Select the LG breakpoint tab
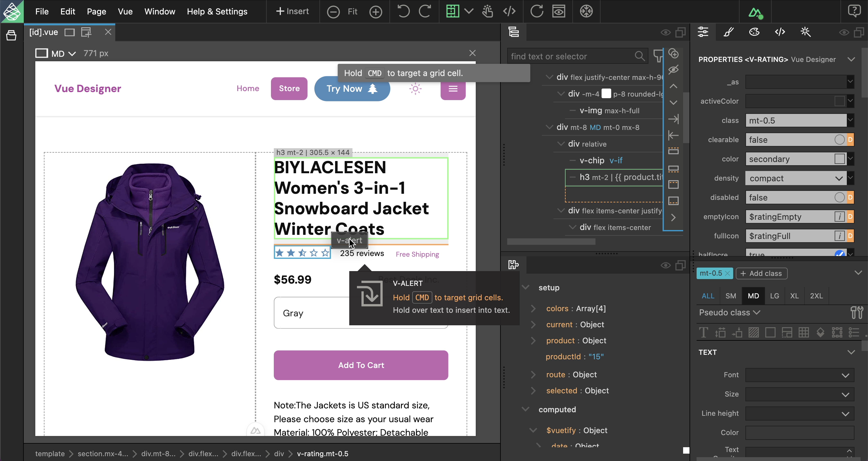Viewport: 868px width, 461px height. [774, 296]
